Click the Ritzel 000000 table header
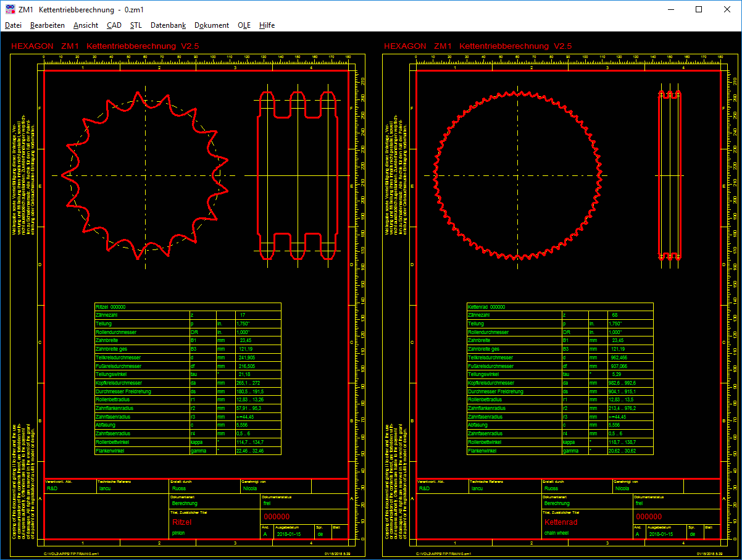742x560 pixels. pyautogui.click(x=111, y=306)
